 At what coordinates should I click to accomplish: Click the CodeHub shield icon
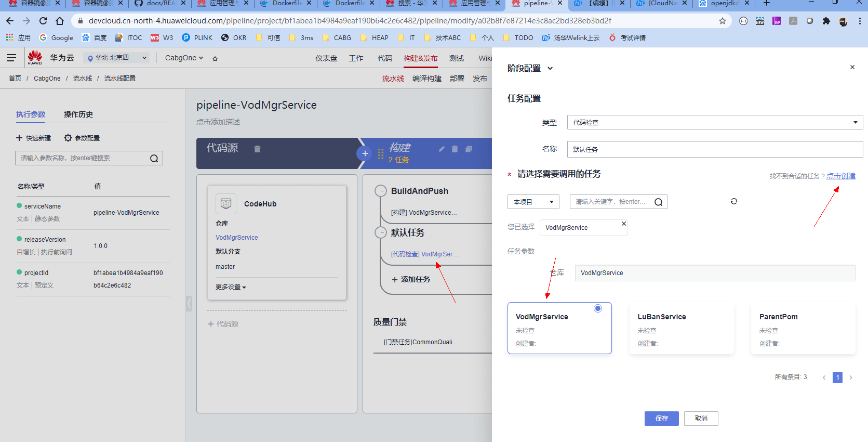tap(226, 204)
